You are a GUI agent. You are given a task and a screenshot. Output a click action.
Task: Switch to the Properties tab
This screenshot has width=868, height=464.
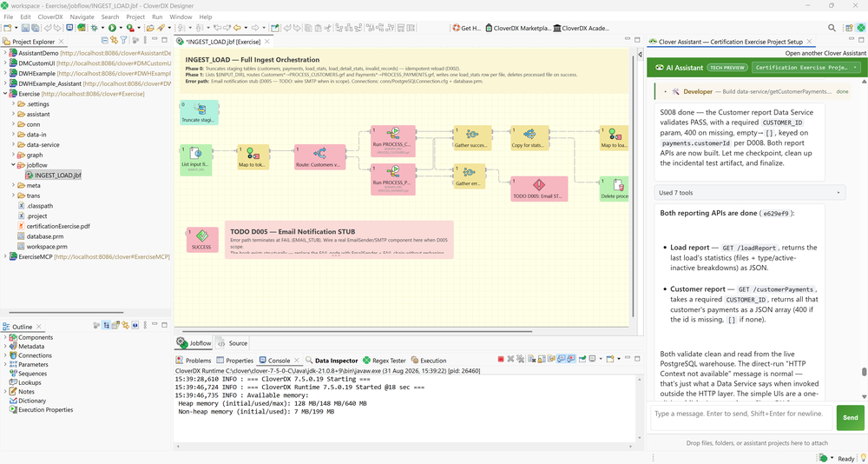(x=234, y=361)
